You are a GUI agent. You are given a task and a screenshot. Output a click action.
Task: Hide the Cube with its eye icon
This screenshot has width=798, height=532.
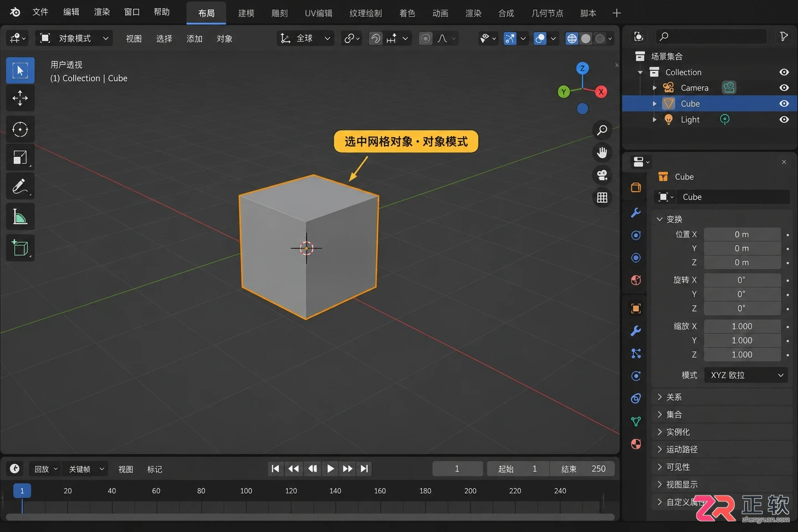(784, 104)
